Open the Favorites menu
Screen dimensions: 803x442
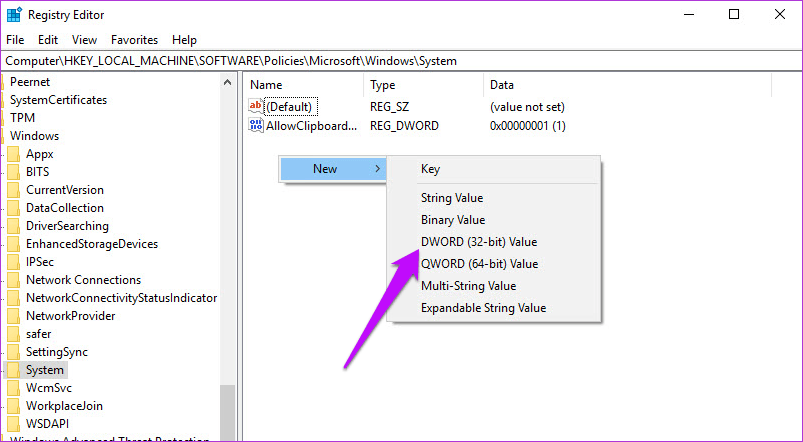coord(134,40)
